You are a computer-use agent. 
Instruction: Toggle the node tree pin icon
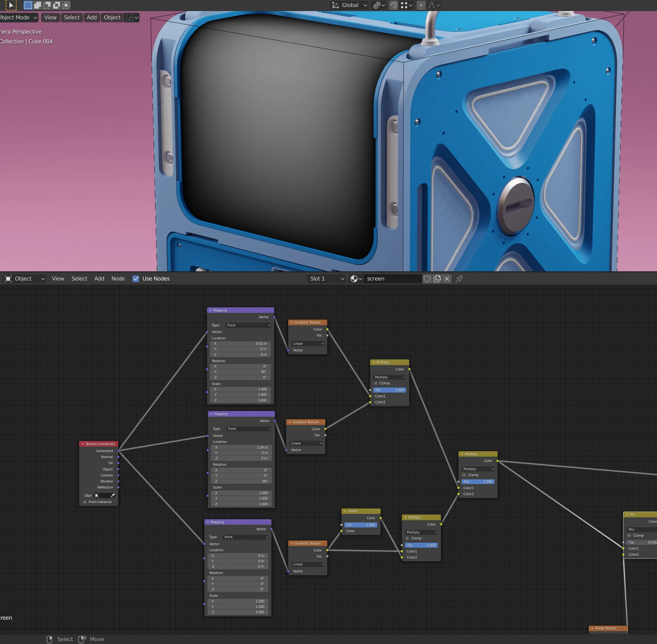pyautogui.click(x=459, y=279)
